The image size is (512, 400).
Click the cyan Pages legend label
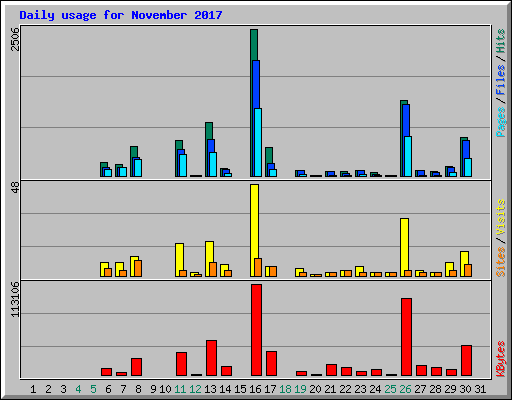coord(501,122)
